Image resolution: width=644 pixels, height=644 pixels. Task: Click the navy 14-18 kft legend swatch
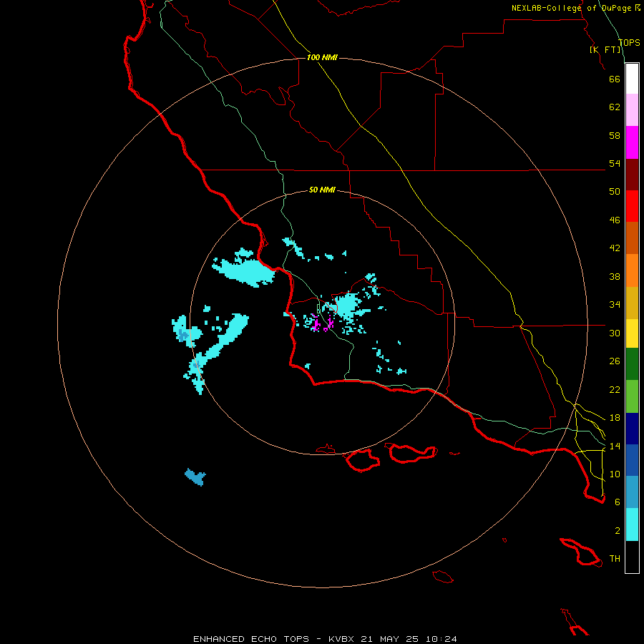pyautogui.click(x=632, y=429)
